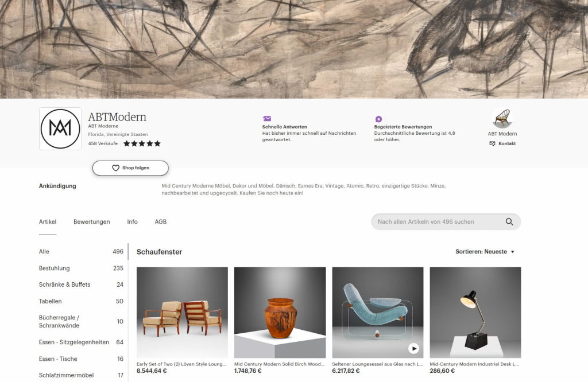Click the Kontakt link
588x382 pixels.
pyautogui.click(x=507, y=143)
